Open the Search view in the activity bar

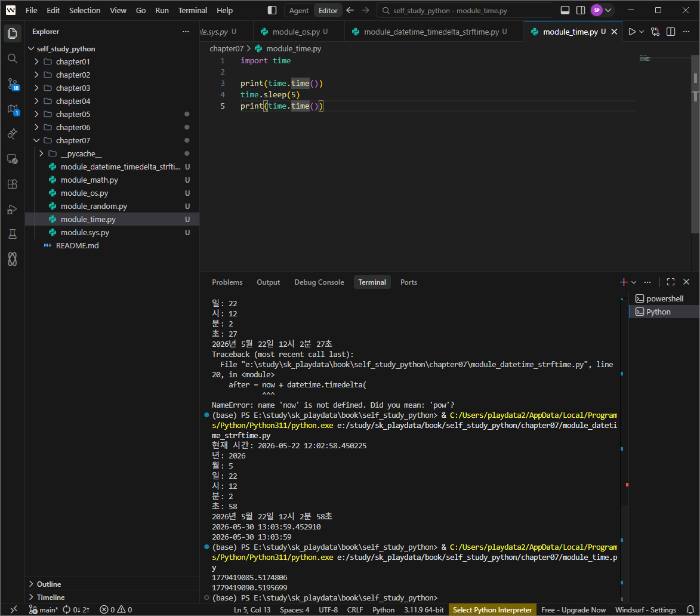(x=13, y=58)
